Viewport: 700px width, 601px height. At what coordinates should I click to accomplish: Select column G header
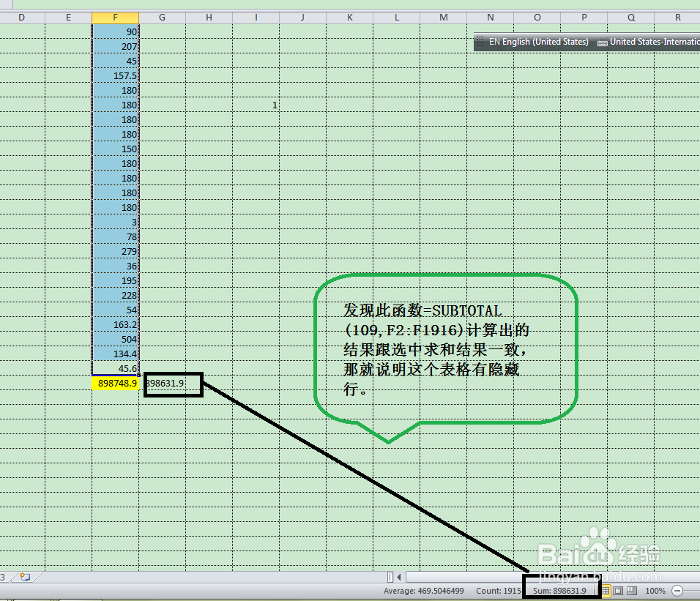[x=161, y=17]
